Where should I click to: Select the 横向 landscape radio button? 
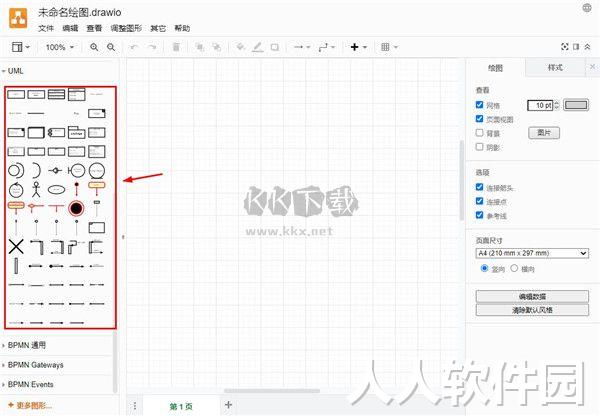[514, 268]
